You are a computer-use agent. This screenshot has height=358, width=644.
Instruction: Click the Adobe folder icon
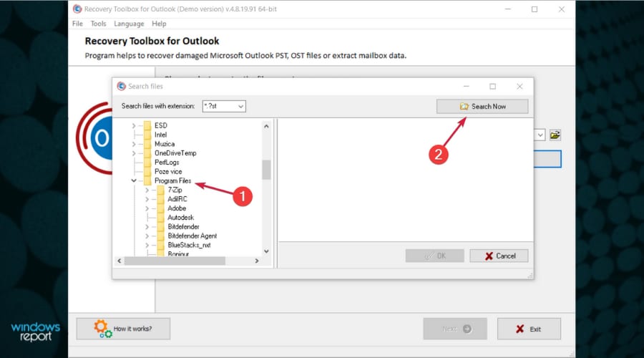tap(160, 208)
